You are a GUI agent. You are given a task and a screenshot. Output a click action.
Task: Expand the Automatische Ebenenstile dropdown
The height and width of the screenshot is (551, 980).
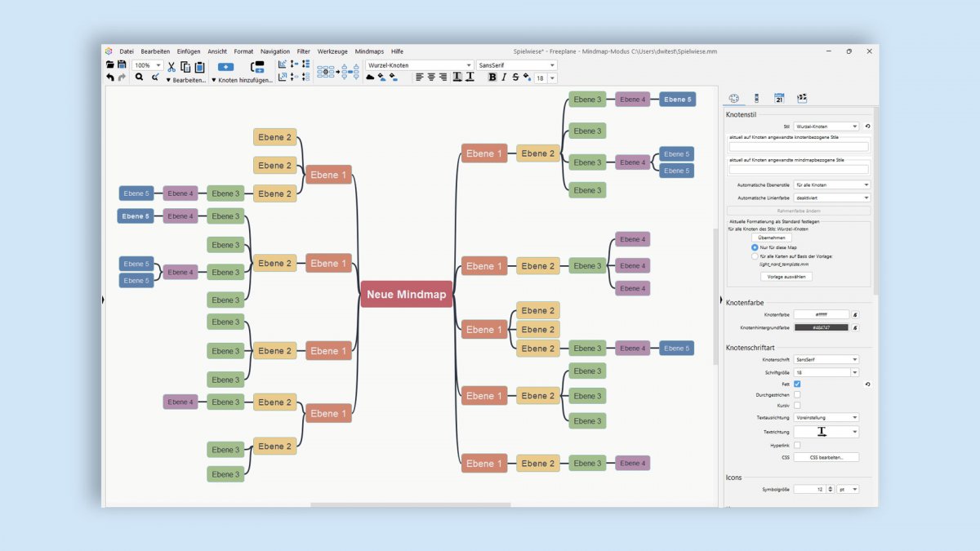(832, 185)
